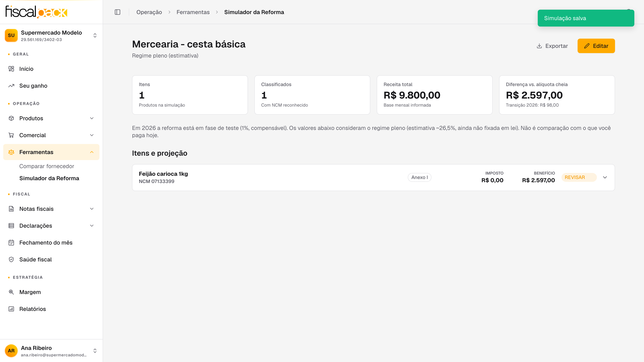The image size is (644, 362).
Task: Open Seu ganho page
Action: coord(51,86)
